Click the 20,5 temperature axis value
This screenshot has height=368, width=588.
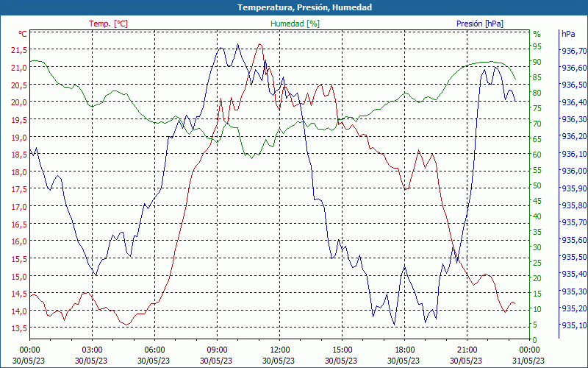click(19, 85)
